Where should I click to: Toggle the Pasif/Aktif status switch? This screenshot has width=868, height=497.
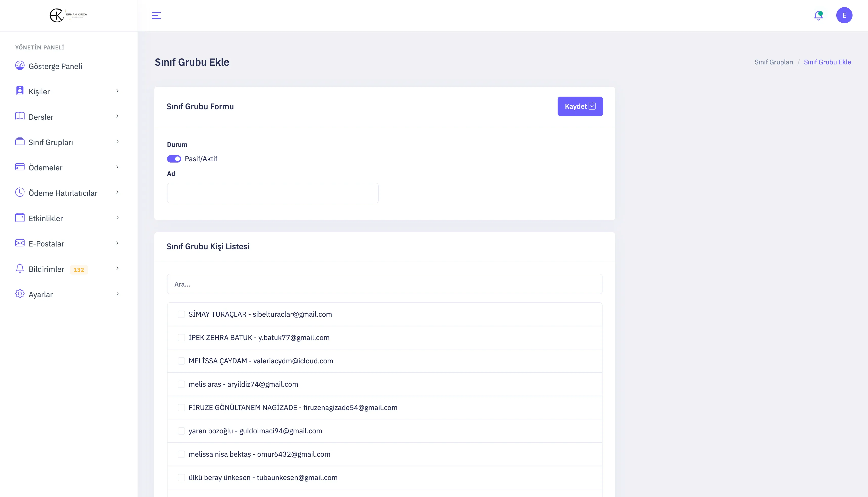174,159
